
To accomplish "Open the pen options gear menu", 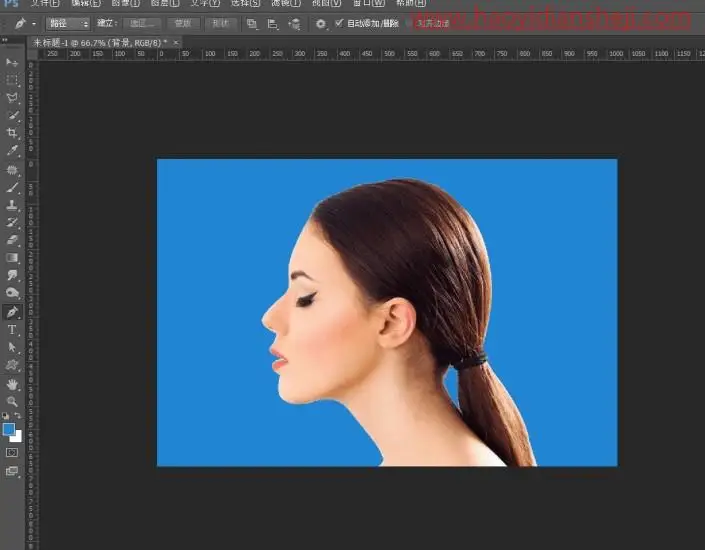I will pyautogui.click(x=320, y=24).
